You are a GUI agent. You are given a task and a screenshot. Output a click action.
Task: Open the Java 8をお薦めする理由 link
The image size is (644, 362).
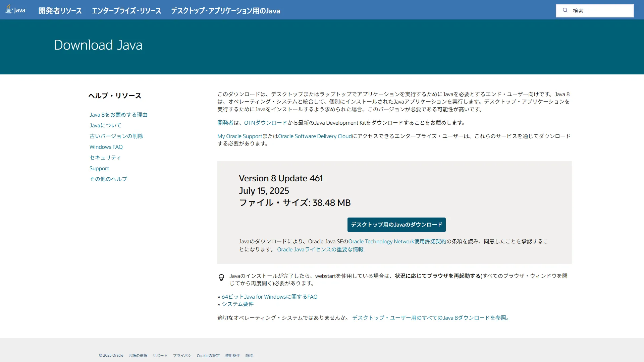(x=118, y=114)
